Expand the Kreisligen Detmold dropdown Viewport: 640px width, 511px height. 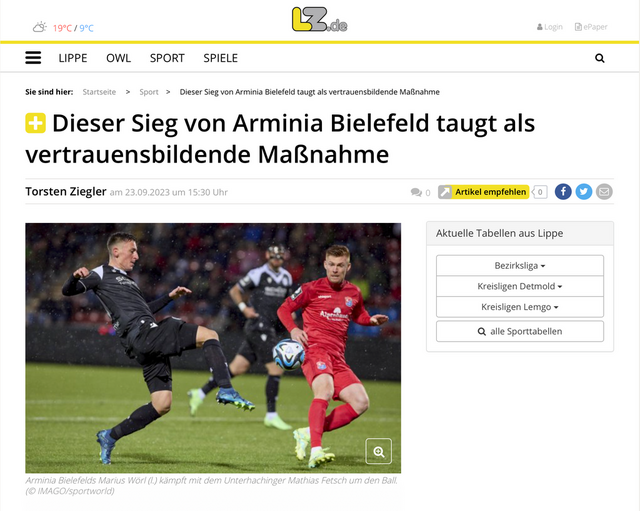520,286
